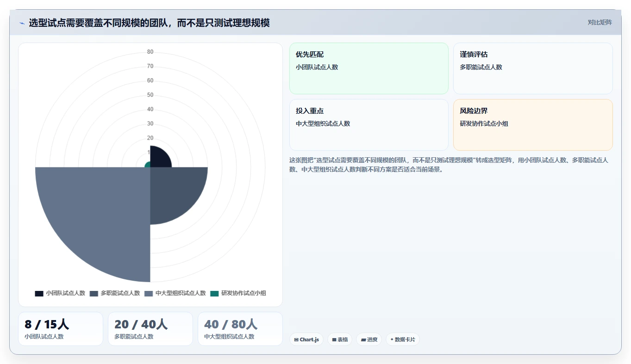The height and width of the screenshot is (364, 631).
Task: Open the 投入重点 matrix card
Action: (x=369, y=125)
